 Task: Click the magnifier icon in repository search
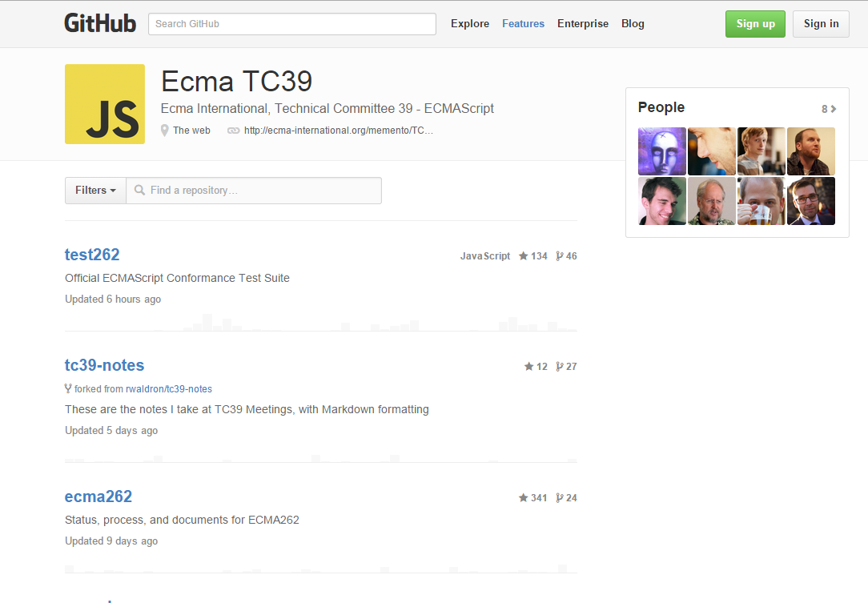click(x=139, y=190)
